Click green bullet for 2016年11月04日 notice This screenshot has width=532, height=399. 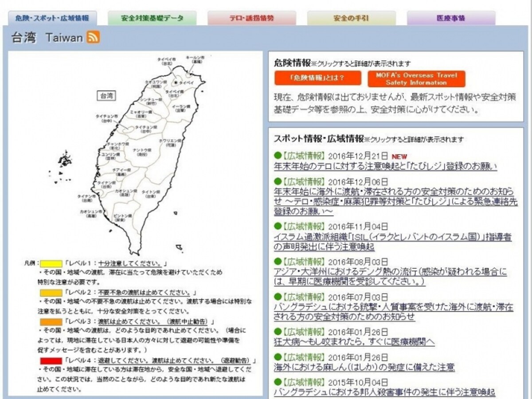coord(278,226)
